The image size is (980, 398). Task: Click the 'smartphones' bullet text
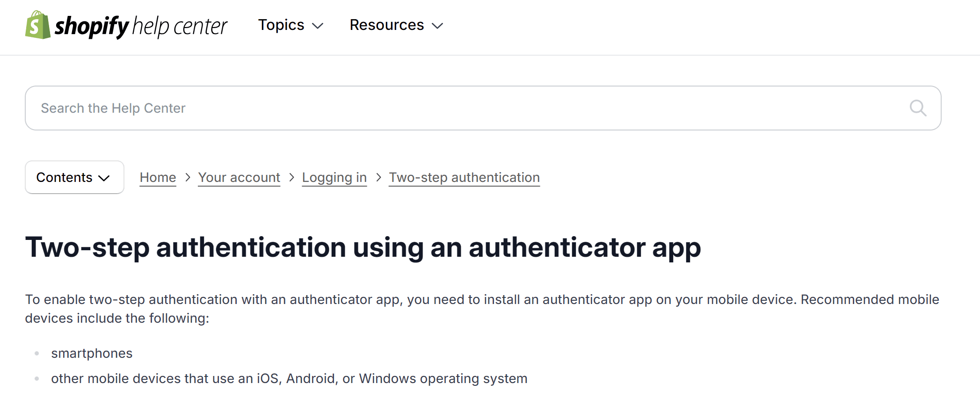tap(92, 353)
